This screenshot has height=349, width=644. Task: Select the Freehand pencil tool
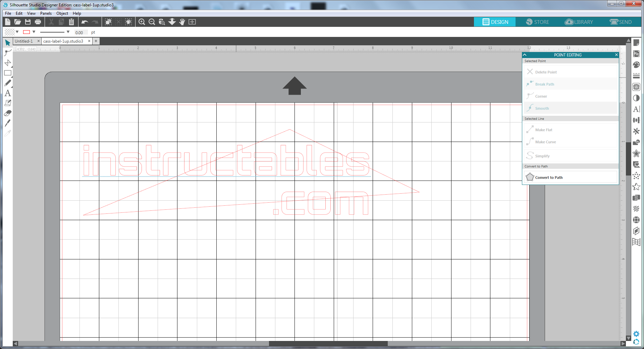(x=8, y=83)
